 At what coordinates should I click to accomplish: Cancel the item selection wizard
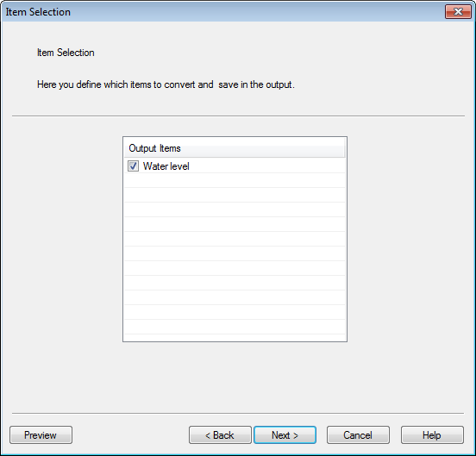358,434
